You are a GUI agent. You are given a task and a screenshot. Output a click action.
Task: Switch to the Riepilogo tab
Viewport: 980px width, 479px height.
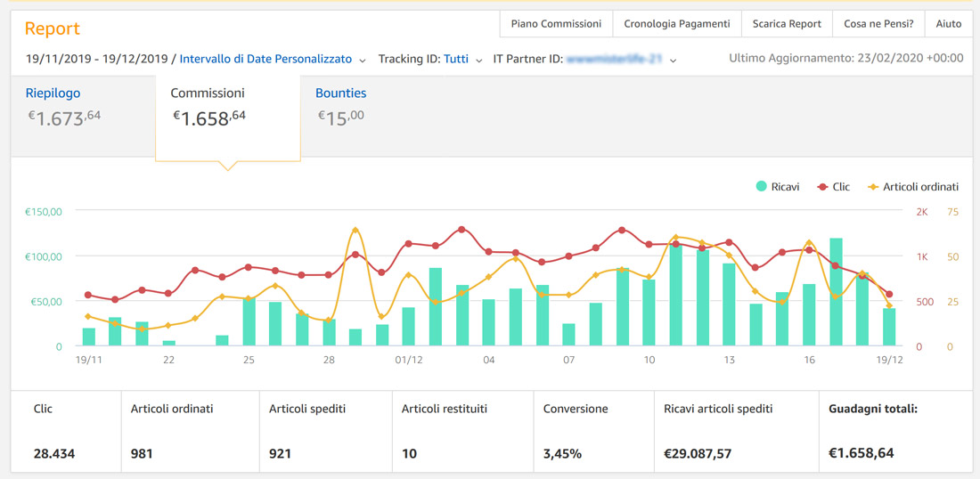53,93
